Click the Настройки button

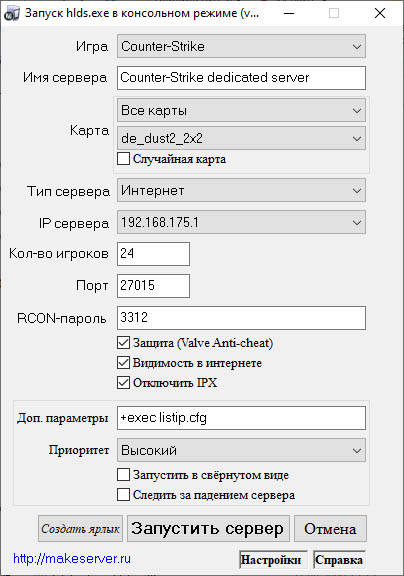click(x=273, y=560)
